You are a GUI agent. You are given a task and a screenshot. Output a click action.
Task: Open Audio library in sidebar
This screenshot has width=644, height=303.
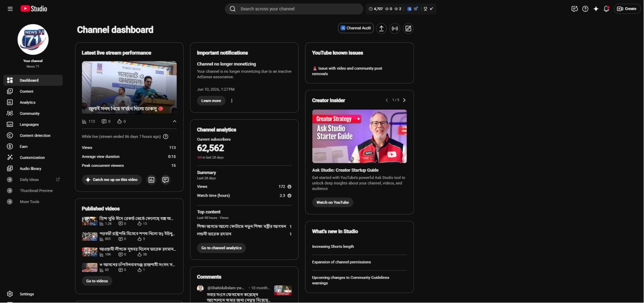[33, 168]
